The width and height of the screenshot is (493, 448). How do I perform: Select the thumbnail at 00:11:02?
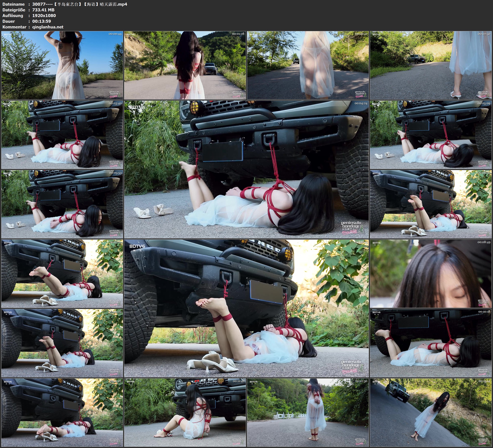point(62,412)
